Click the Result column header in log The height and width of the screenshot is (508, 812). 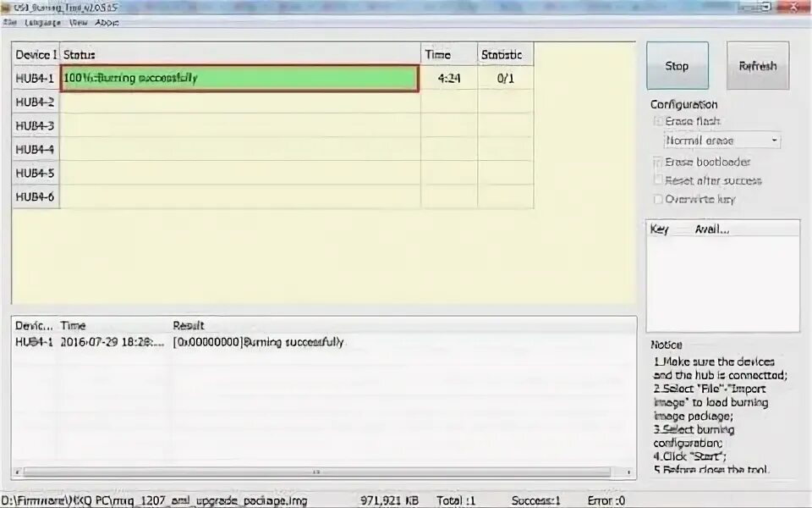point(189,325)
